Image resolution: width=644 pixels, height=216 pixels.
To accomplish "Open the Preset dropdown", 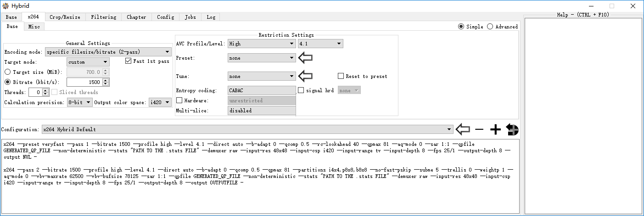I will coord(262,58).
